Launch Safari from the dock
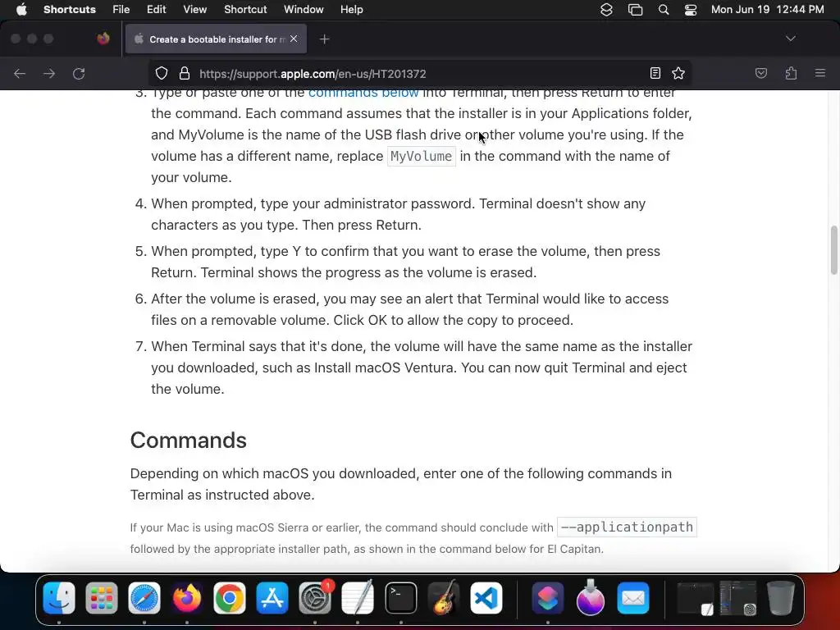Screen dimensions: 840x630 tap(144, 597)
